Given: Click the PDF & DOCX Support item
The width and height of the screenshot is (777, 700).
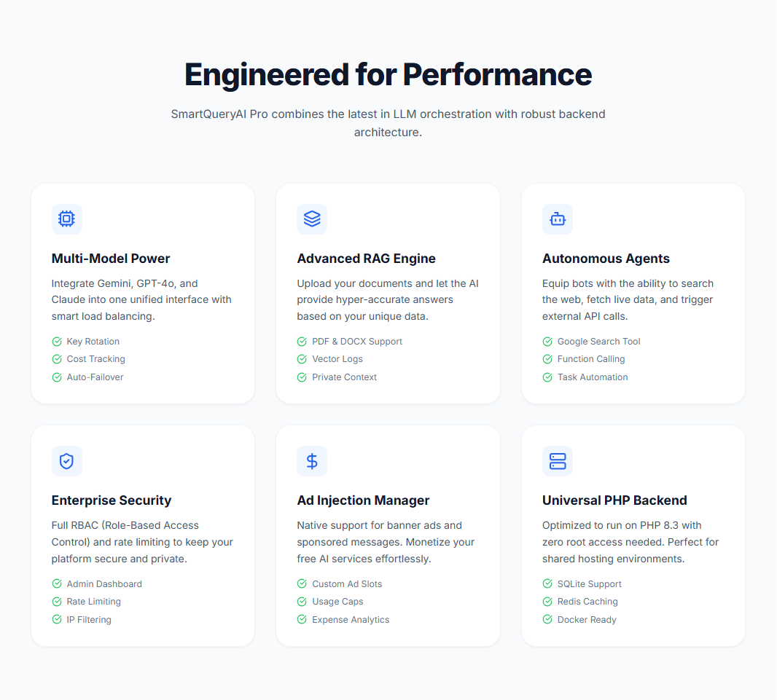Looking at the screenshot, I should [x=357, y=342].
